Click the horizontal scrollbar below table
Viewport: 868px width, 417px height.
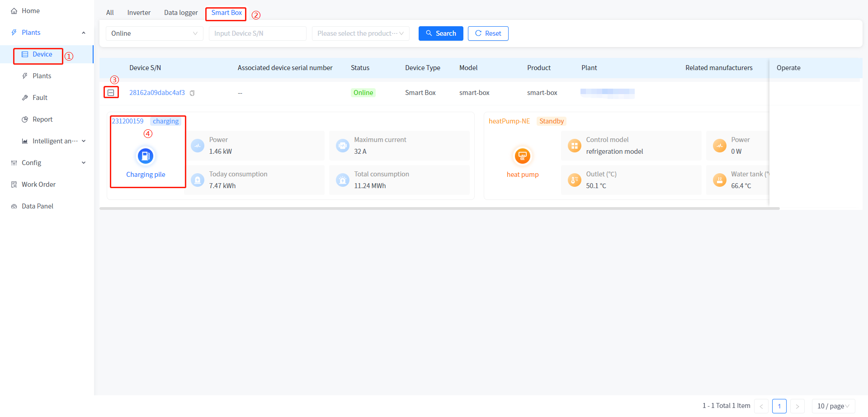tap(439, 208)
